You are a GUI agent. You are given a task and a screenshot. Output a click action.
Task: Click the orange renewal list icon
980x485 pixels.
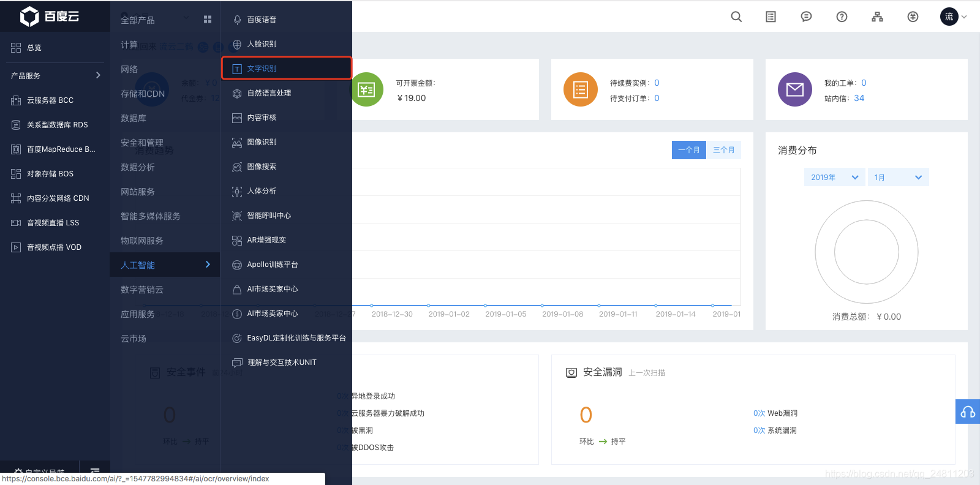pos(580,89)
